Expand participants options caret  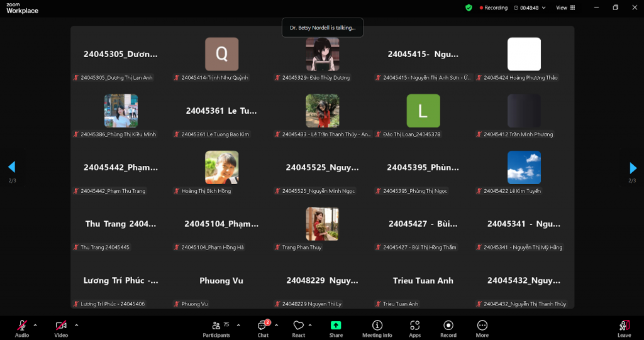[238, 325]
